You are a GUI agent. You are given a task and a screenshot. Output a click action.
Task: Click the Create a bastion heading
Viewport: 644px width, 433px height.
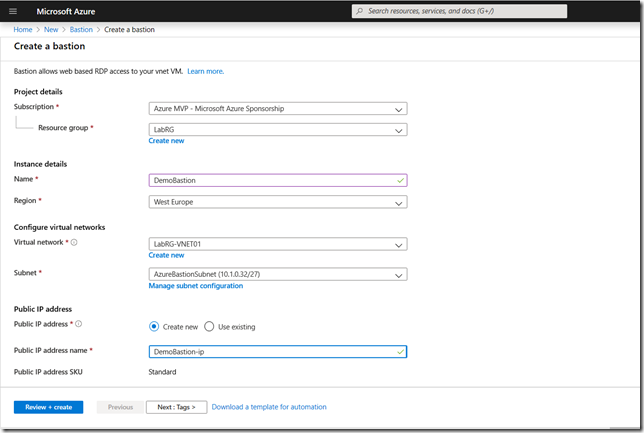pyautogui.click(x=49, y=46)
